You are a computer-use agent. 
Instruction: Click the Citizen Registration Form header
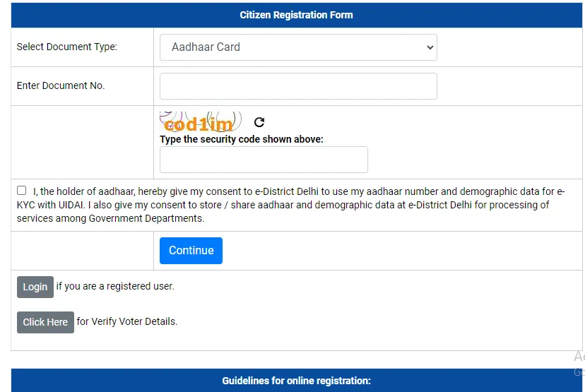pyautogui.click(x=296, y=15)
